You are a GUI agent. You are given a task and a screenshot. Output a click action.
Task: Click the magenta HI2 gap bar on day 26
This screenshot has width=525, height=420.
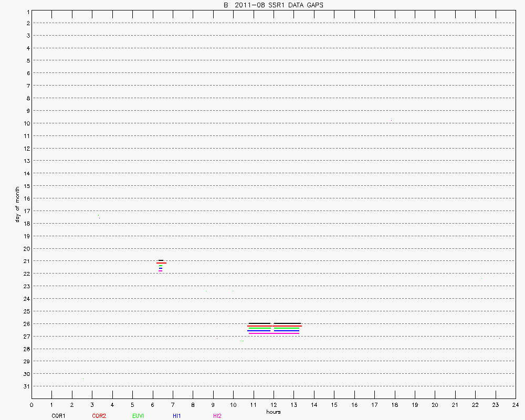[273, 333]
